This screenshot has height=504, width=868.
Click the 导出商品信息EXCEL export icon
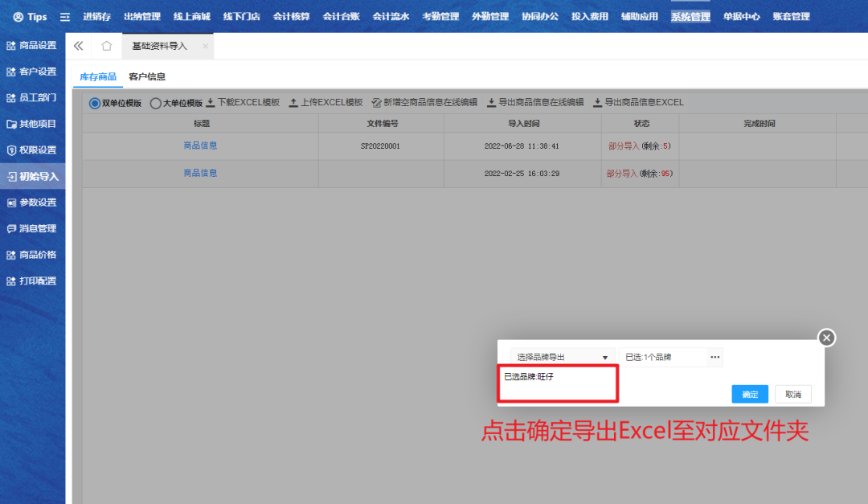(x=597, y=103)
